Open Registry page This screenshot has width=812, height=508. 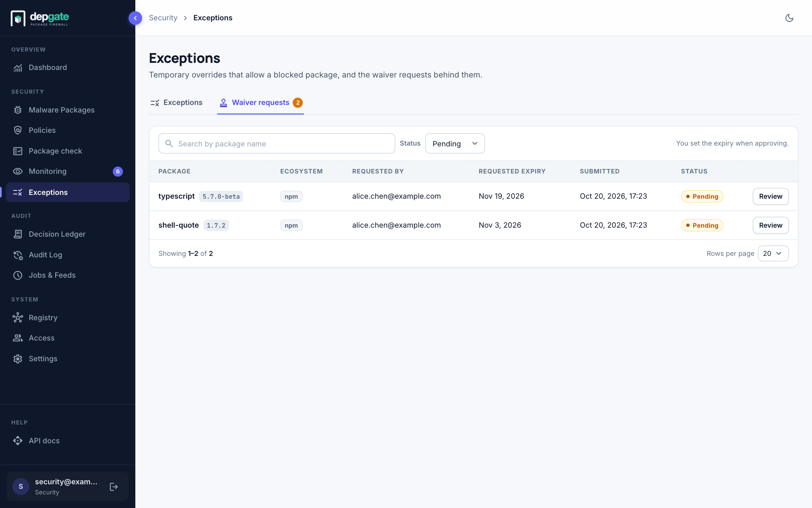click(x=68, y=318)
